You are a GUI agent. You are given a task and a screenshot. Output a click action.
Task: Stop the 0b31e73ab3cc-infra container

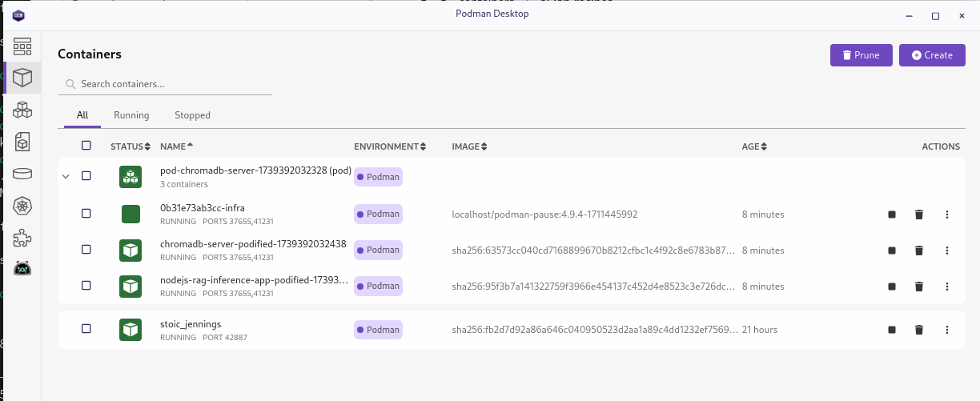[x=891, y=215]
